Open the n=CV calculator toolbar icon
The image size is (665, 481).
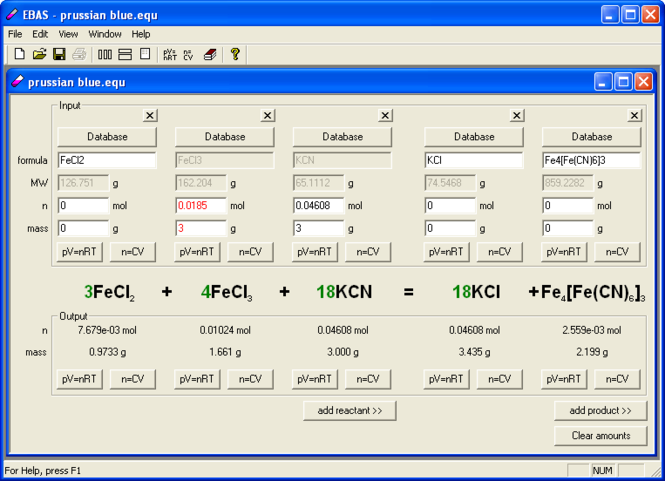[188, 54]
